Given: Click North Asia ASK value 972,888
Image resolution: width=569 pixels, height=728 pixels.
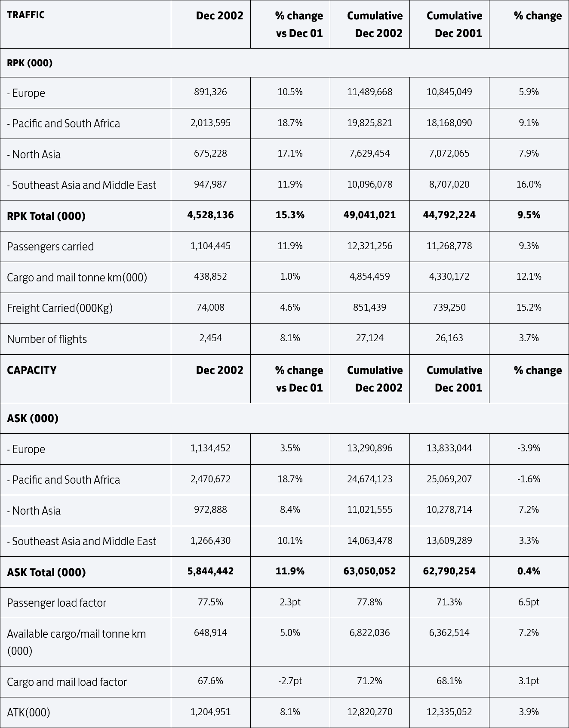Looking at the screenshot, I should (x=211, y=510).
